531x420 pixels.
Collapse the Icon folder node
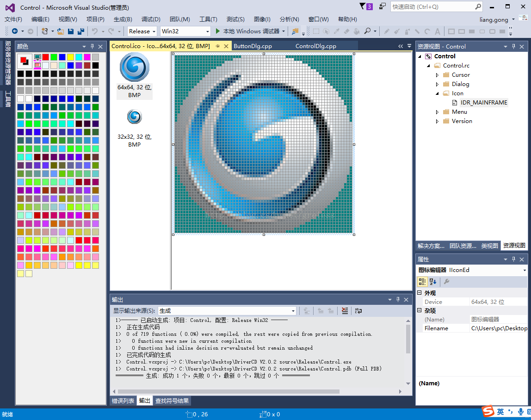pos(437,93)
